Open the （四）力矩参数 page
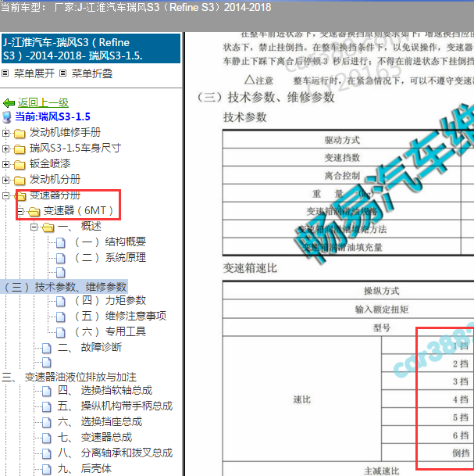The image size is (474, 476). click(x=110, y=301)
